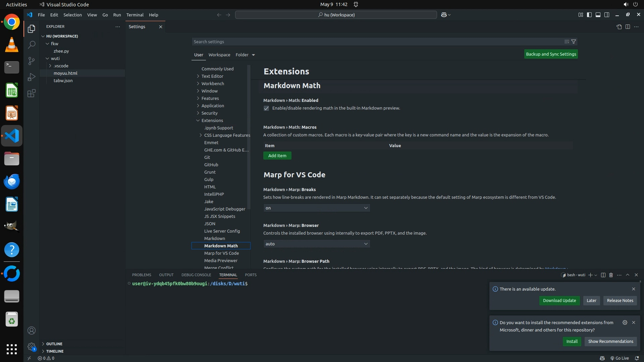Image resolution: width=644 pixels, height=362 pixels.
Task: Uncheck Markdown Math Enabled checkbox
Action: 266,108
